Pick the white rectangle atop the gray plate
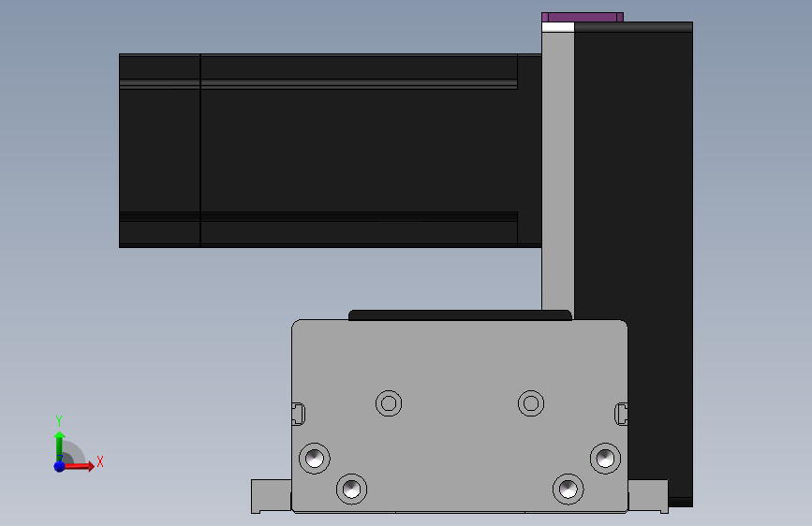This screenshot has height=526, width=812. tap(558, 27)
